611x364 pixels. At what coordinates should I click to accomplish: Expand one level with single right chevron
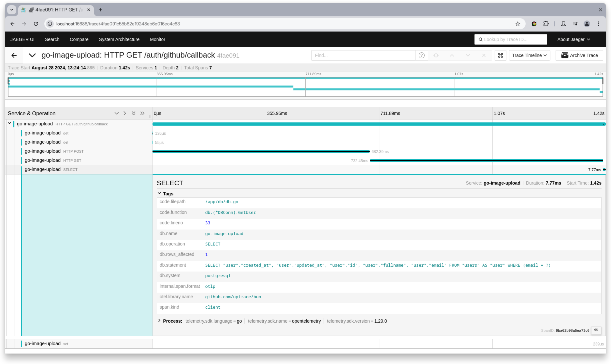point(125,113)
